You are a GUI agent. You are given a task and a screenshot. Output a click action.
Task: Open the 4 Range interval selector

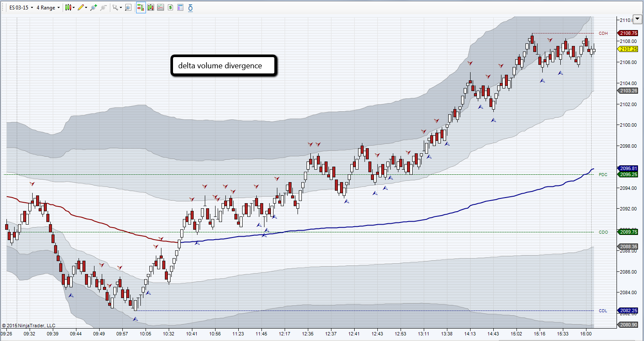[x=48, y=8]
